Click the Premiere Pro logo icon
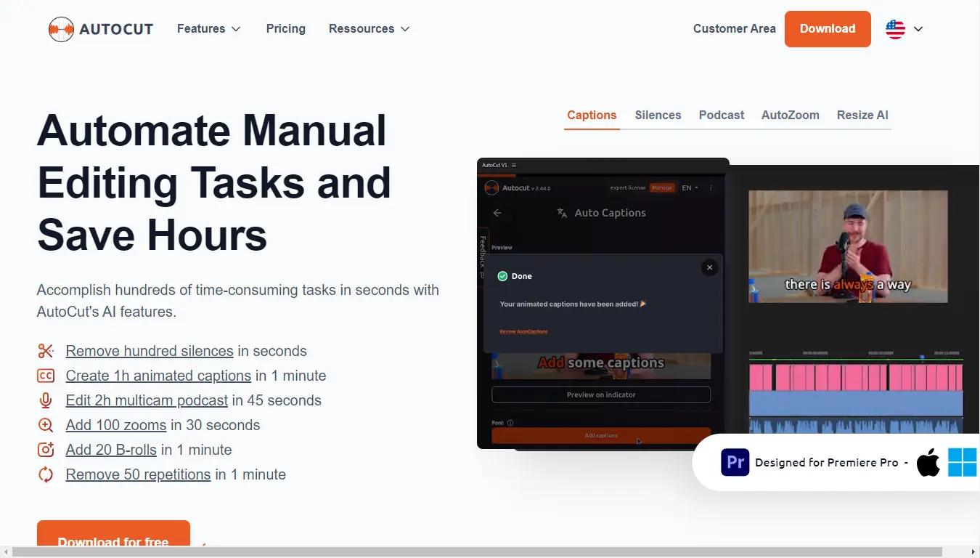Image resolution: width=980 pixels, height=558 pixels. (x=735, y=462)
